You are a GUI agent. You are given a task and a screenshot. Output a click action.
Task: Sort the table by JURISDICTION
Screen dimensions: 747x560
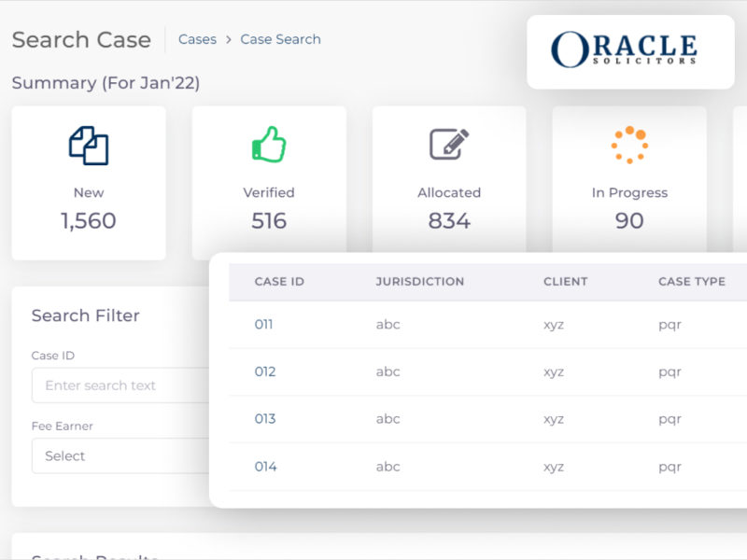(x=420, y=282)
